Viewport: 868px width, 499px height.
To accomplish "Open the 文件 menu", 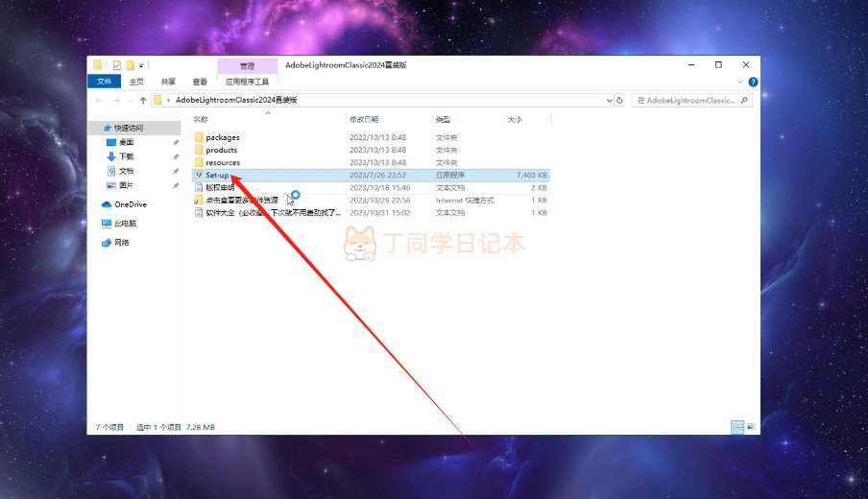I will (104, 82).
